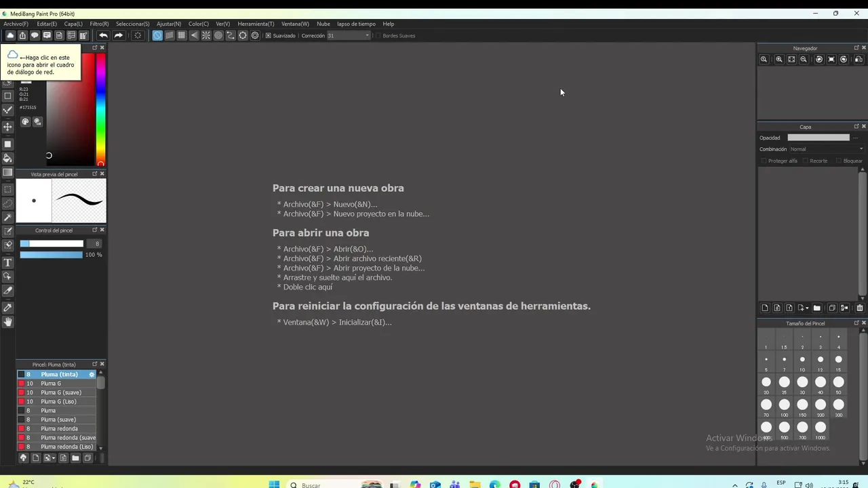Select the Move tool

coord(8,127)
